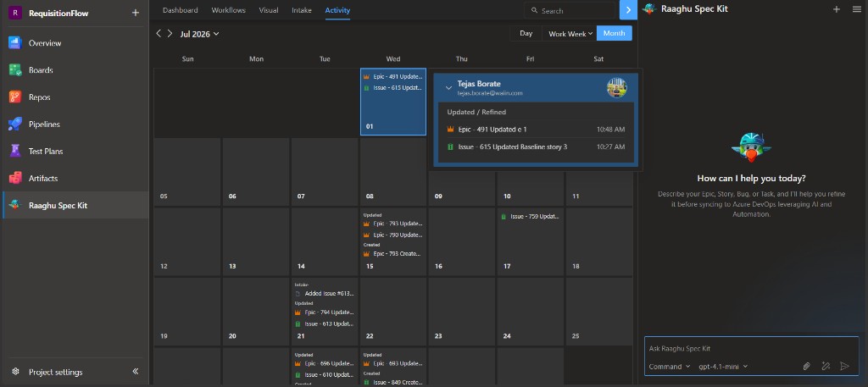Viewport: 868px width, 387px height.
Task: Select the Activity tab
Action: [x=337, y=10]
